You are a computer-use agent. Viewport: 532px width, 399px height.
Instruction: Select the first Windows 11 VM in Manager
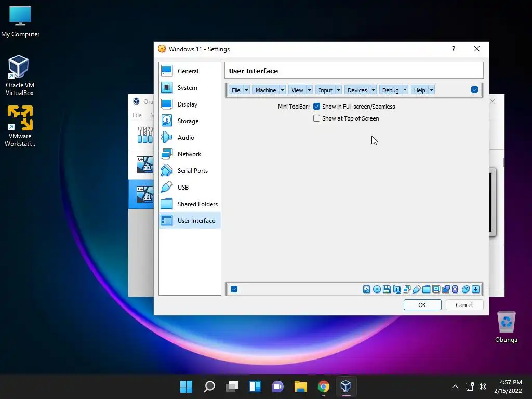(x=141, y=165)
